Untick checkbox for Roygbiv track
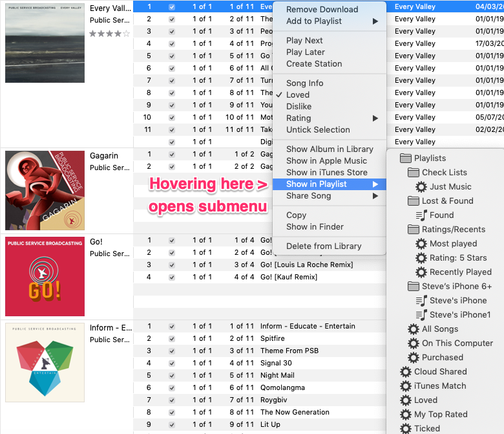 [172, 400]
